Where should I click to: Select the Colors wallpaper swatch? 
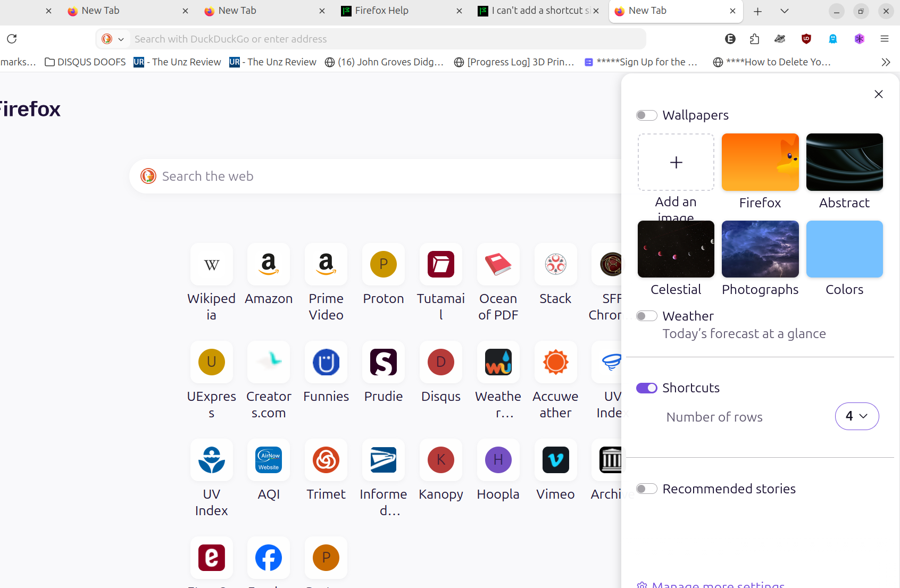click(x=845, y=249)
